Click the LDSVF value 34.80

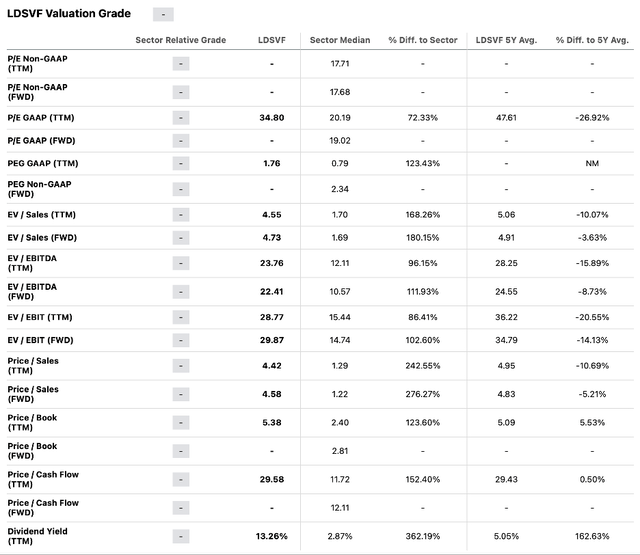(x=272, y=118)
